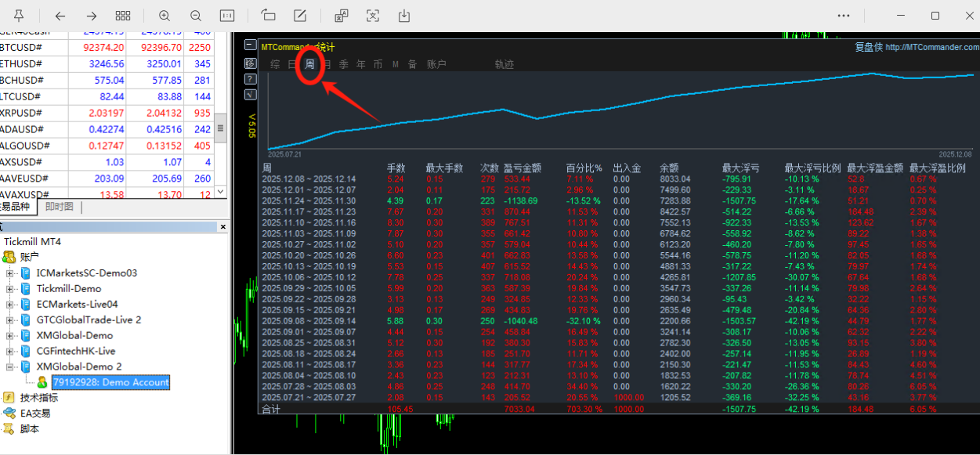Click the 技术指标 indicators icon
Screen dimensions: 980x455
(x=9, y=398)
